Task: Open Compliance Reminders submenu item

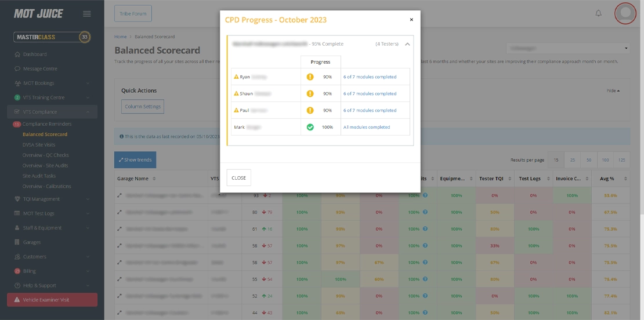Action: coord(47,124)
